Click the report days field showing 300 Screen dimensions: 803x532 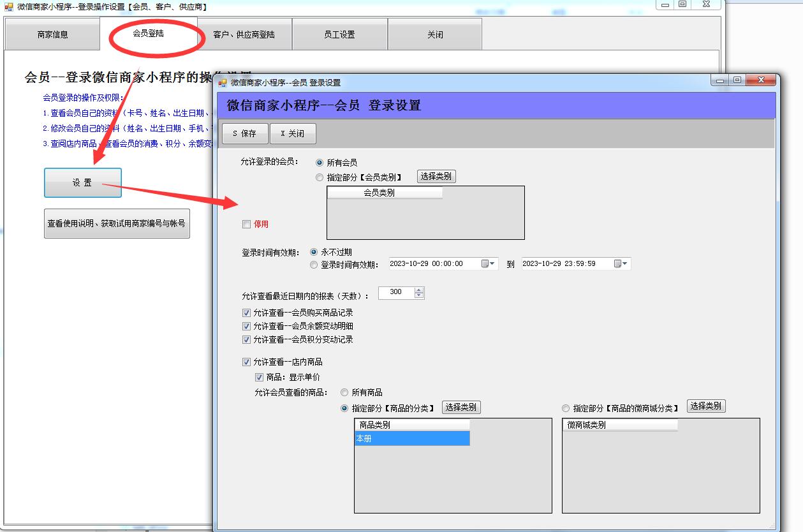(396, 292)
